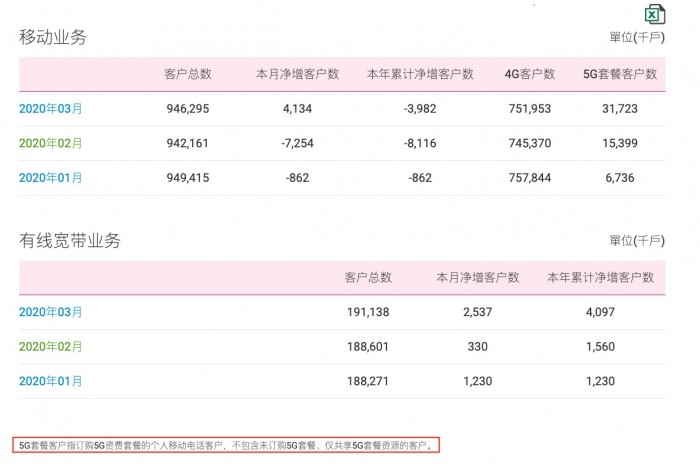
Task: Select the 757,844 4G customers cell
Action: pyautogui.click(x=529, y=178)
